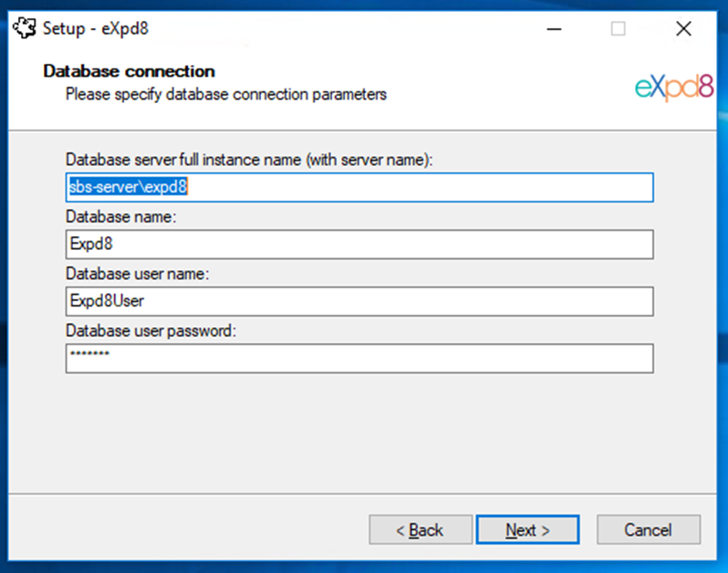This screenshot has width=728, height=573.
Task: Minimize the Setup - eXpd8 window
Action: click(x=554, y=29)
